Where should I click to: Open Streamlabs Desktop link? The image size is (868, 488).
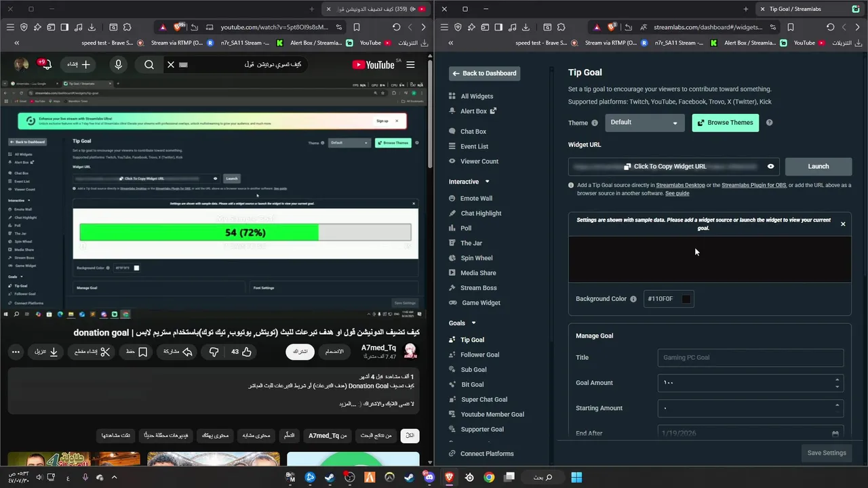click(680, 185)
